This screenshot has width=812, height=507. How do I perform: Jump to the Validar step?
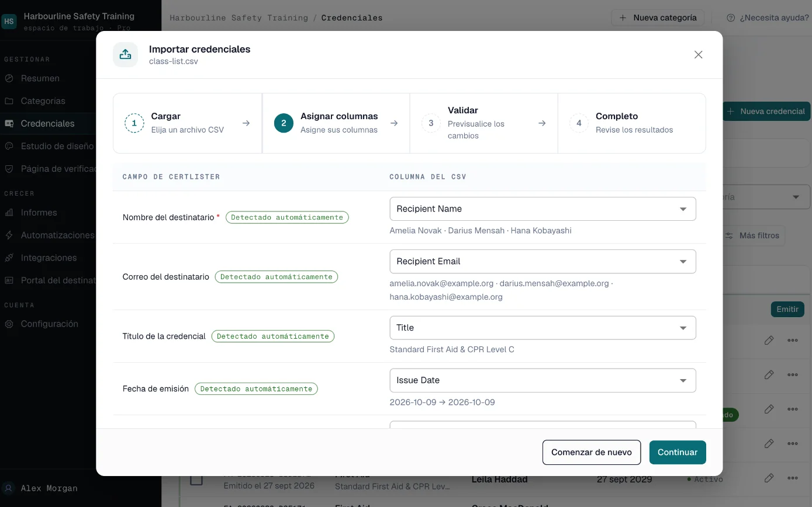[x=484, y=123]
